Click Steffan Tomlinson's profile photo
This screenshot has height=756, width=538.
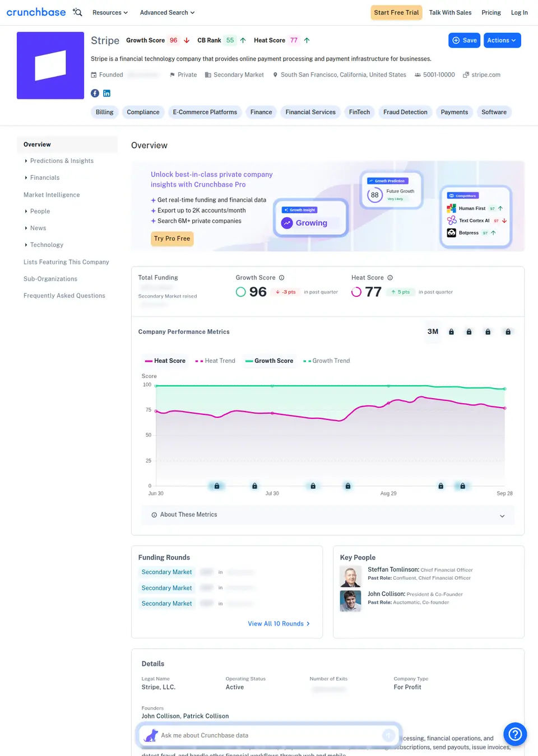coord(350,577)
